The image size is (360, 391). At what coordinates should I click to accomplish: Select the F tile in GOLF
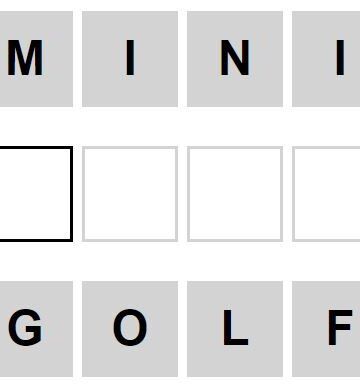click(326, 329)
